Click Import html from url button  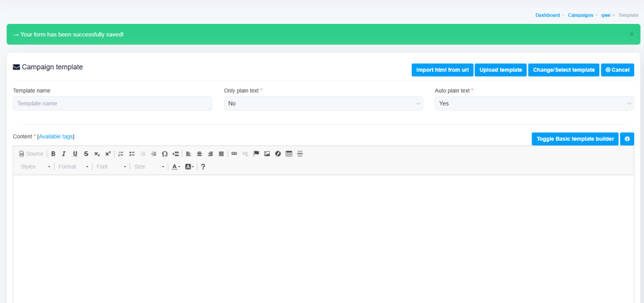(442, 70)
